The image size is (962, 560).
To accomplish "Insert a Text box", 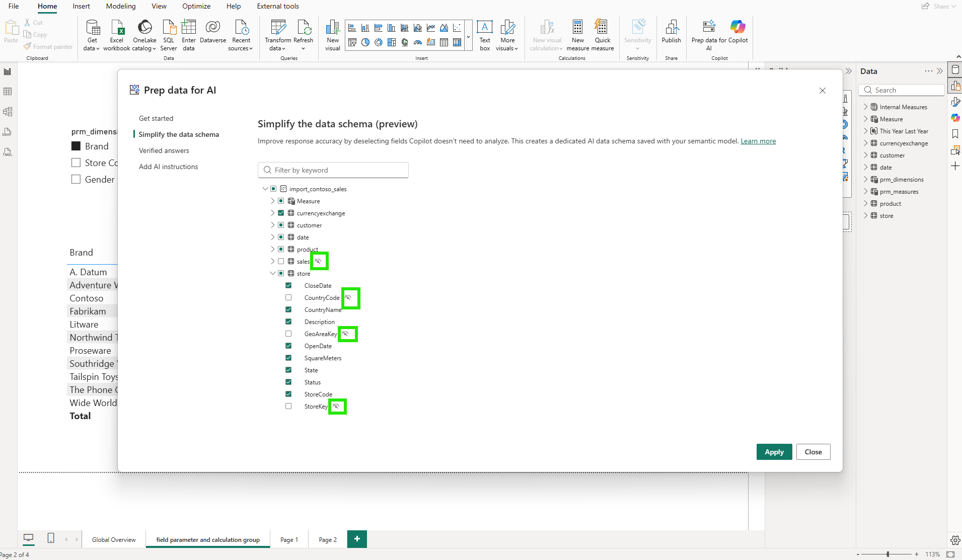I will [x=485, y=35].
